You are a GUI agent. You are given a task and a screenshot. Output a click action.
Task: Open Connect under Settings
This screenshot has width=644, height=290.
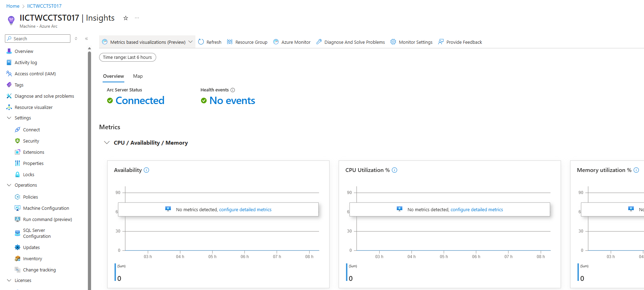click(32, 130)
